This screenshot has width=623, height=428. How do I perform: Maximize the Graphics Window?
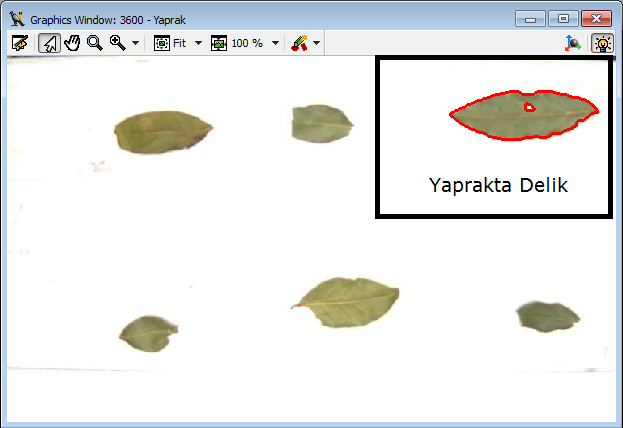click(563, 19)
